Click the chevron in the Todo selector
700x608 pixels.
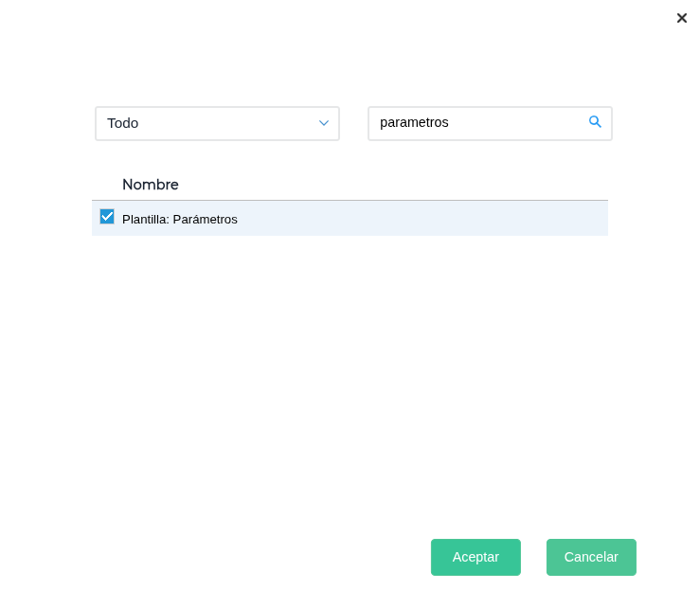324,123
